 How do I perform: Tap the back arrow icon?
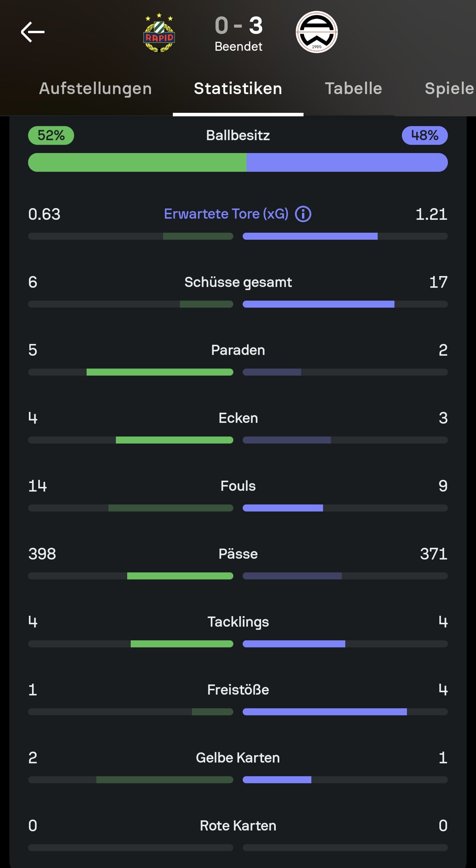pos(33,32)
